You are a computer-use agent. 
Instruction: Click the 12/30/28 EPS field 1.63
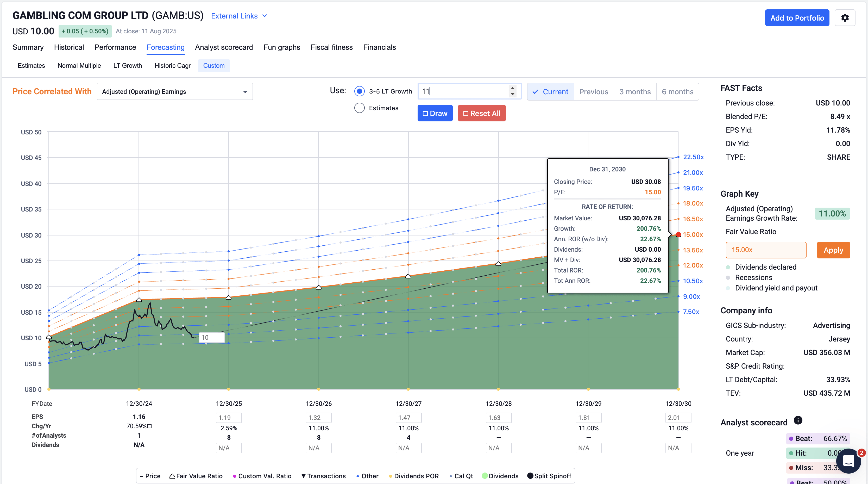pos(499,418)
